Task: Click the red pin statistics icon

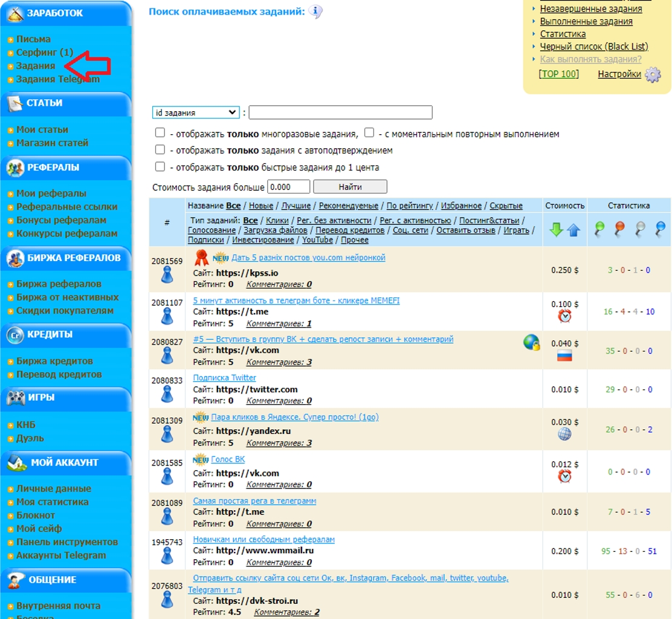Action: click(619, 228)
